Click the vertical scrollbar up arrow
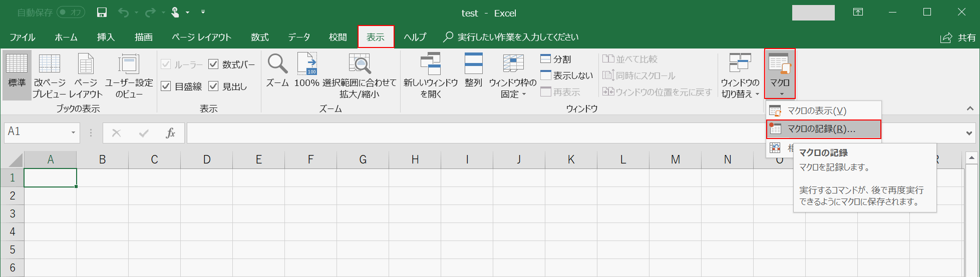 [x=971, y=158]
